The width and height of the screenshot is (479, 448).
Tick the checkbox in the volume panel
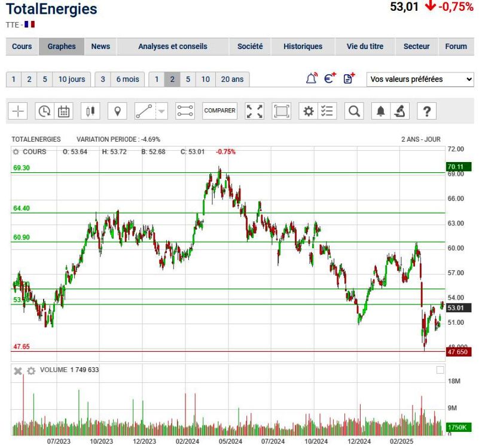[440, 370]
